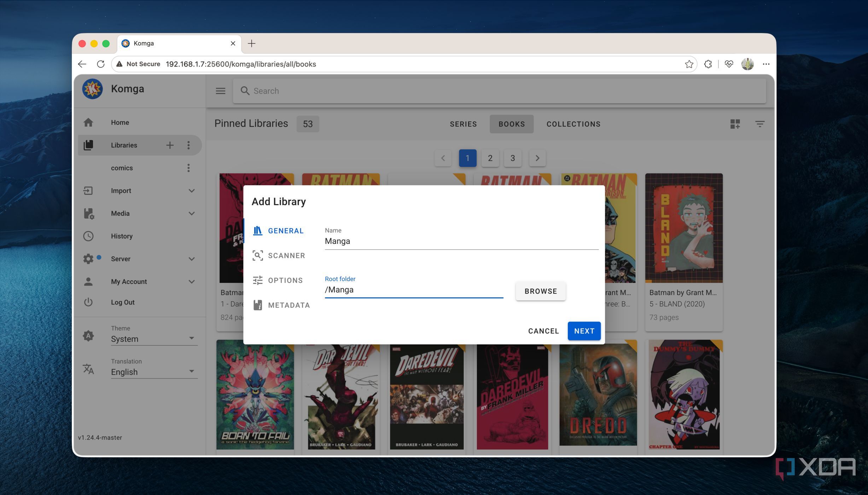Open the filter and sort panel icon
868x495 pixels.
coord(760,124)
